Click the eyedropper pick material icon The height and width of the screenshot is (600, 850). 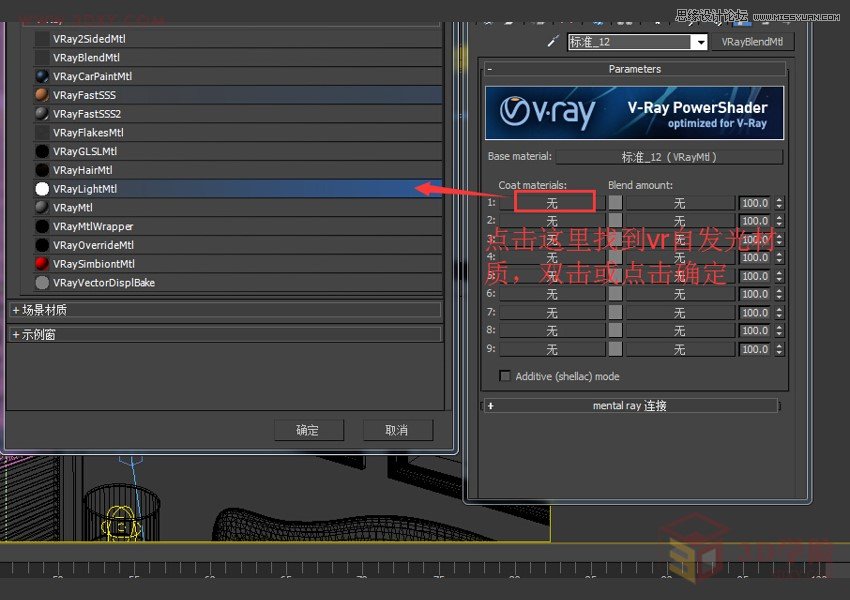(x=551, y=42)
